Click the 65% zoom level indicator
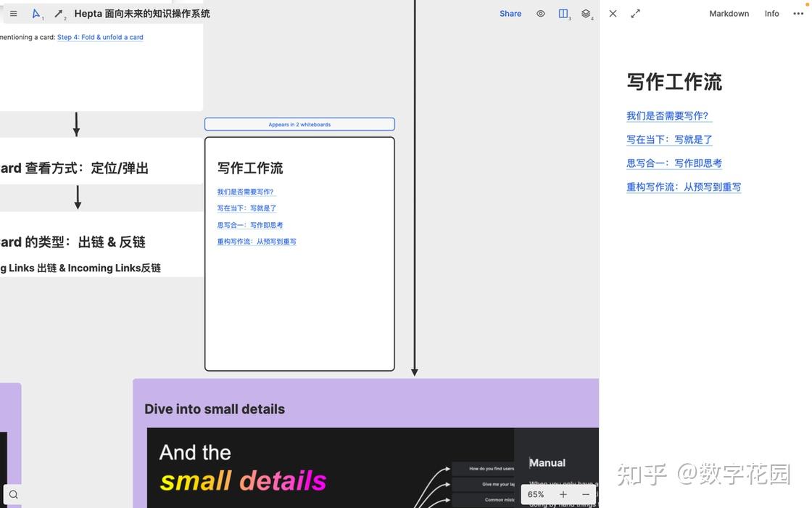The image size is (812, 508). tap(535, 493)
